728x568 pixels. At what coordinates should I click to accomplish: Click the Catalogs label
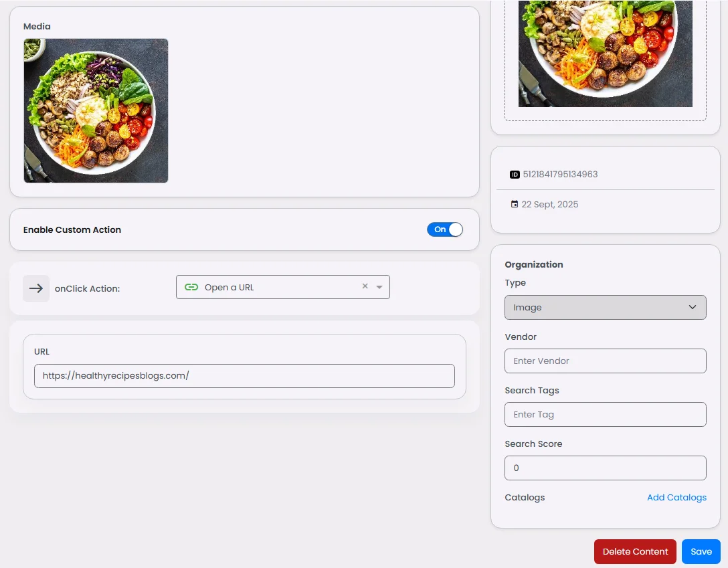525,498
